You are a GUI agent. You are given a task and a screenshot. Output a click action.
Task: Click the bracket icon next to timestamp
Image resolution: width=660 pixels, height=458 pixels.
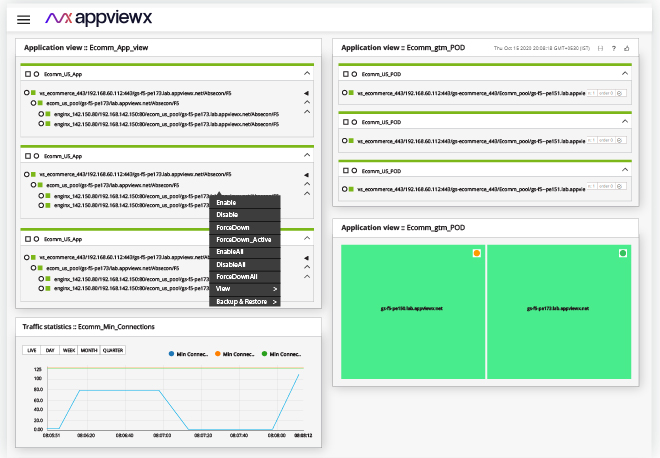point(601,48)
